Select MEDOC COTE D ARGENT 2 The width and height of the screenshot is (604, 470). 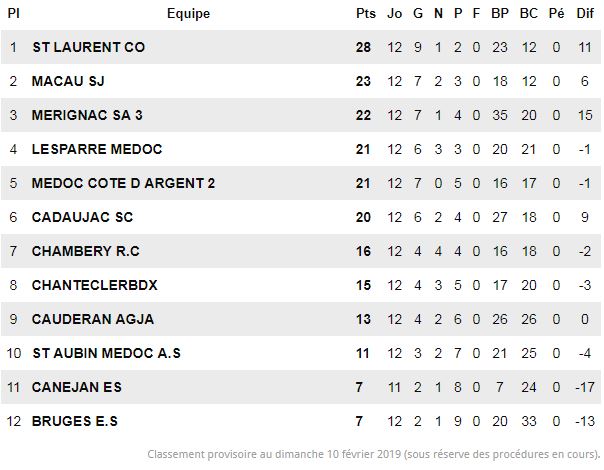(123, 183)
